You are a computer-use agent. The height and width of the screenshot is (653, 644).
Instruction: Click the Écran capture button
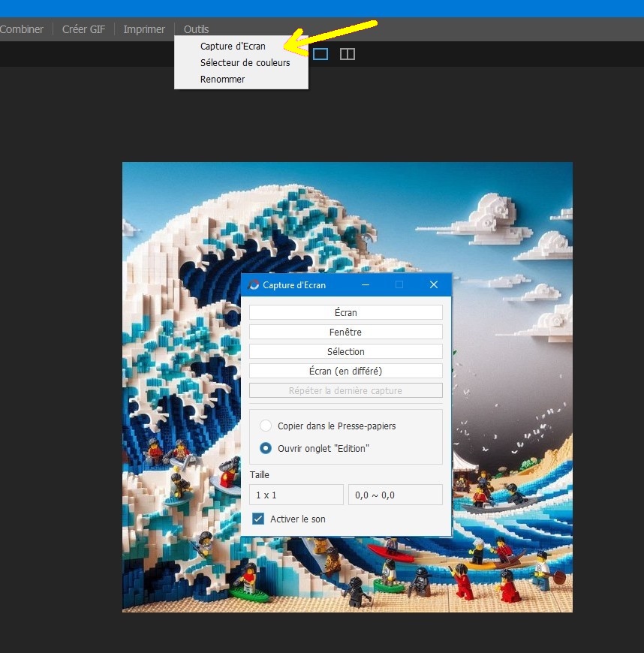click(346, 312)
